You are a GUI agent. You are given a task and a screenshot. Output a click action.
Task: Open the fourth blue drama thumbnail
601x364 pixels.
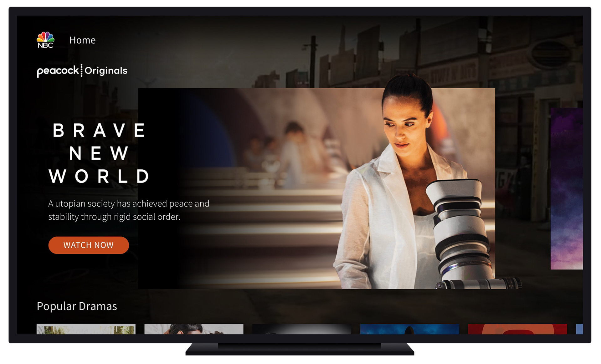410,329
